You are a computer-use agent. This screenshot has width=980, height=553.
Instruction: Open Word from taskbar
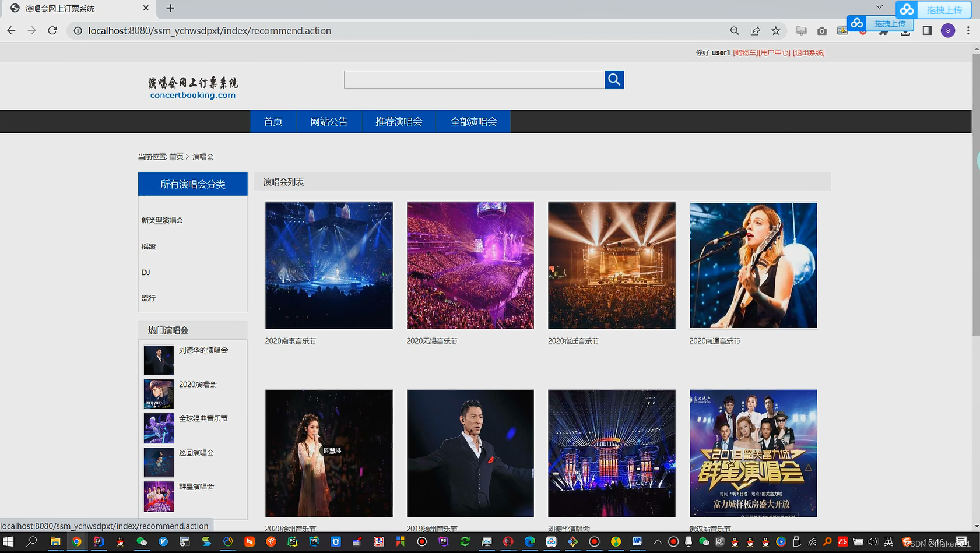point(637,541)
